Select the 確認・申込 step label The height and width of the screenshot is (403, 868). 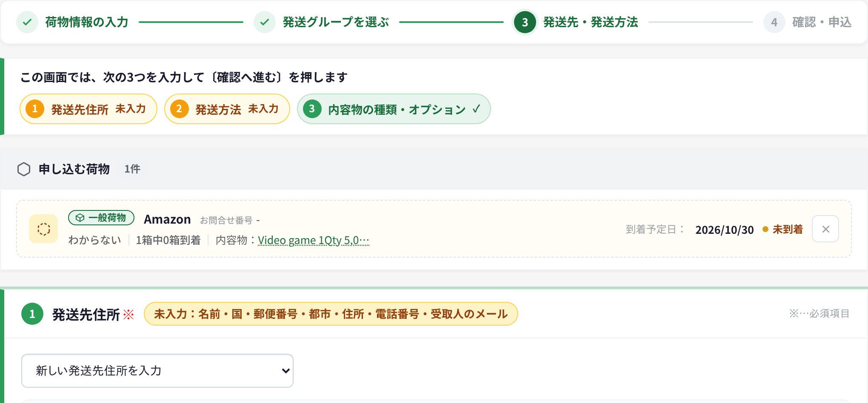click(x=822, y=22)
